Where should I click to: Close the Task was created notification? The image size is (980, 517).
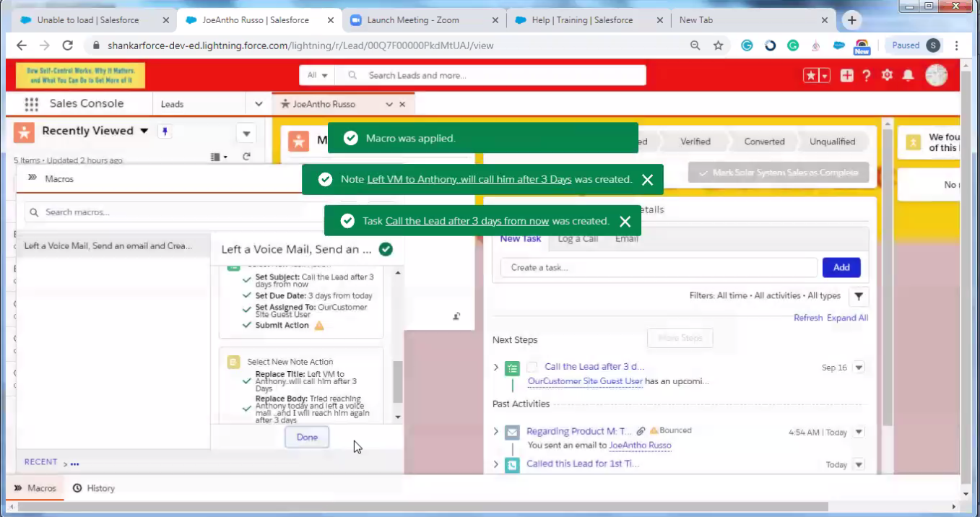coord(625,222)
